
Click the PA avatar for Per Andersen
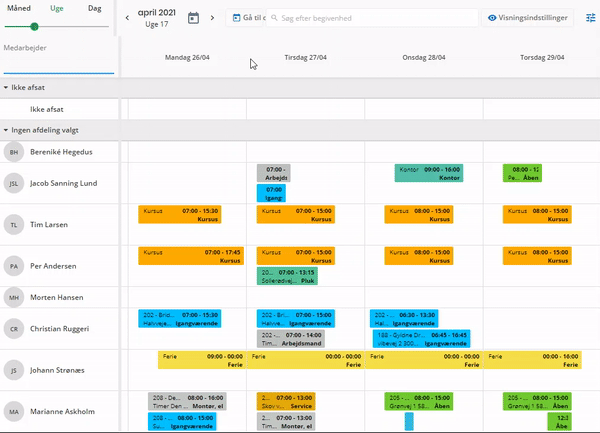pyautogui.click(x=14, y=267)
